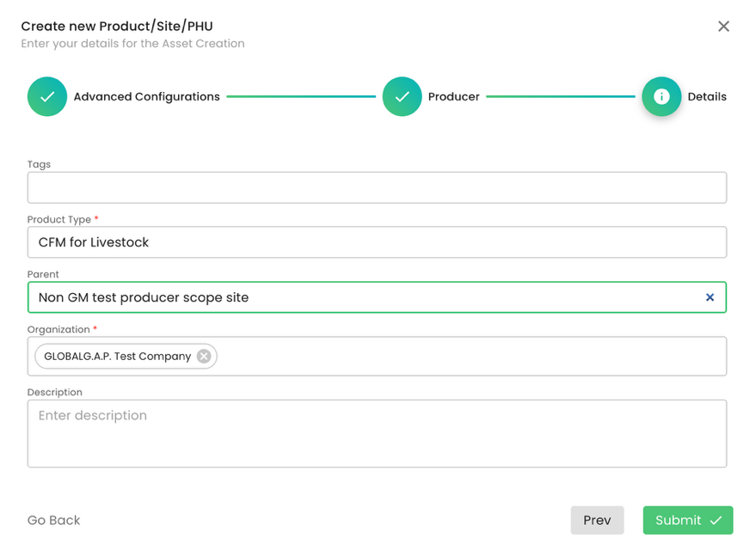Click progress line between Producer and Details
Image resolution: width=756 pixels, height=556 pixels.
560,97
